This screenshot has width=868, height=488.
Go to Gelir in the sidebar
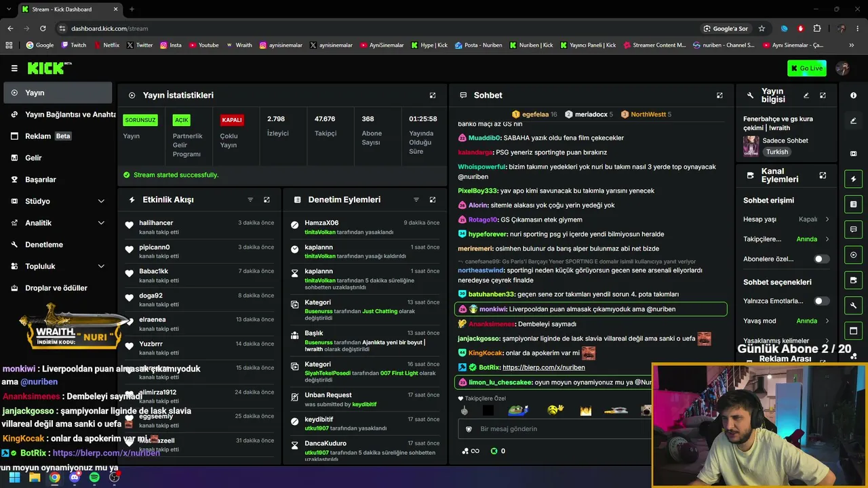point(58,158)
